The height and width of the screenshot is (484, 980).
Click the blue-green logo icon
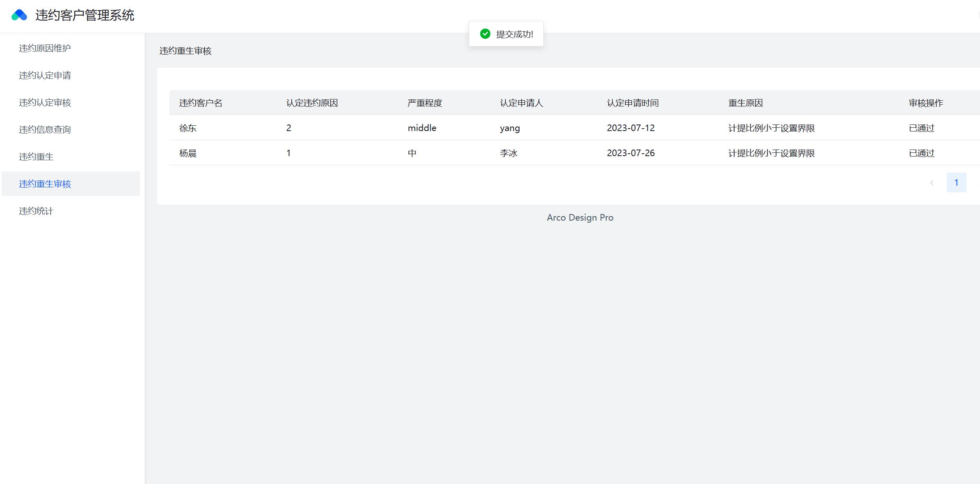tap(19, 15)
